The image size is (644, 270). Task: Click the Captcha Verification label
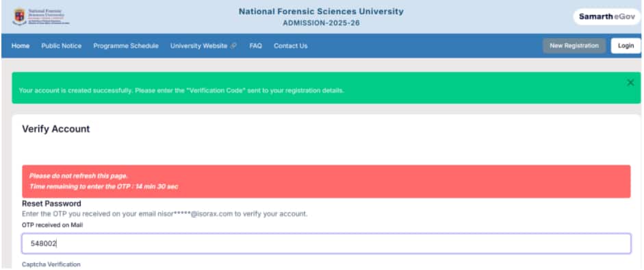pos(51,265)
